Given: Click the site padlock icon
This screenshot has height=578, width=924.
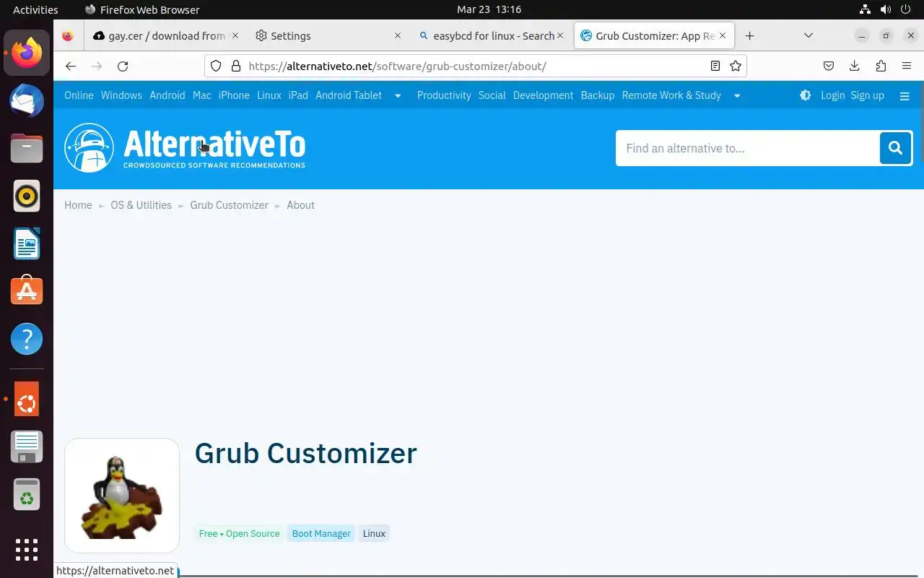Looking at the screenshot, I should click(235, 66).
